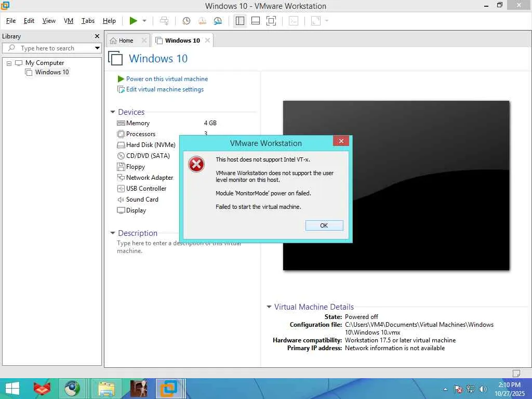Select the Processors device row
Image resolution: width=532 pixels, height=399 pixels.
(140, 134)
